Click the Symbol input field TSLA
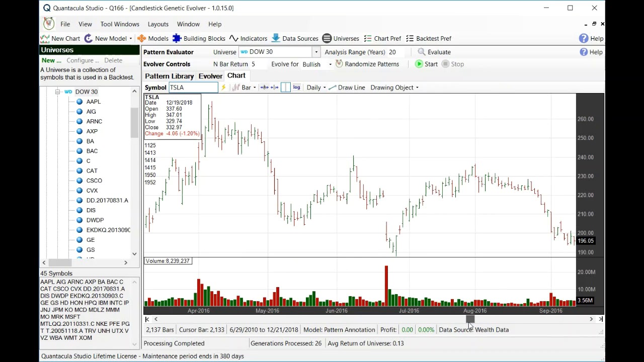Viewport: 644px width, 362px height. [193, 87]
